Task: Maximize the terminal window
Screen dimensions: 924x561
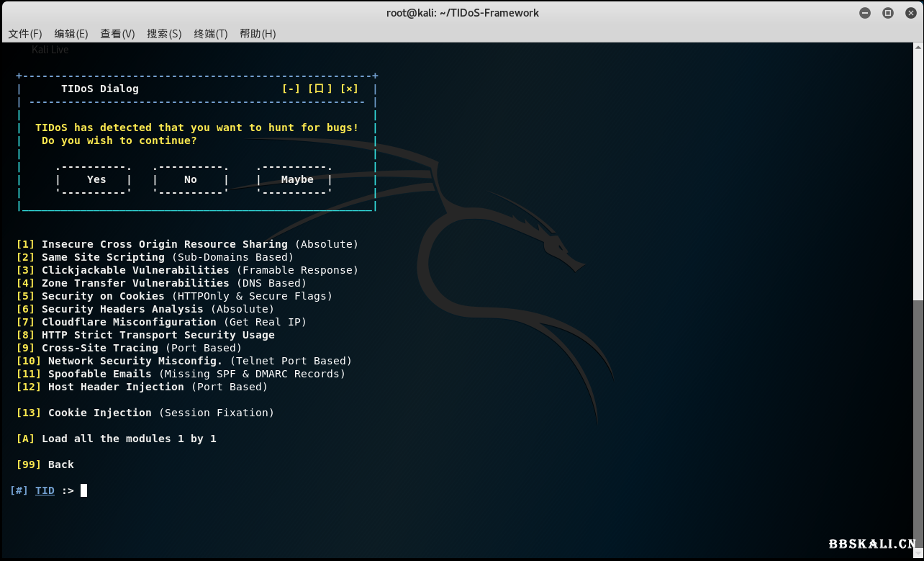Action: click(x=887, y=13)
